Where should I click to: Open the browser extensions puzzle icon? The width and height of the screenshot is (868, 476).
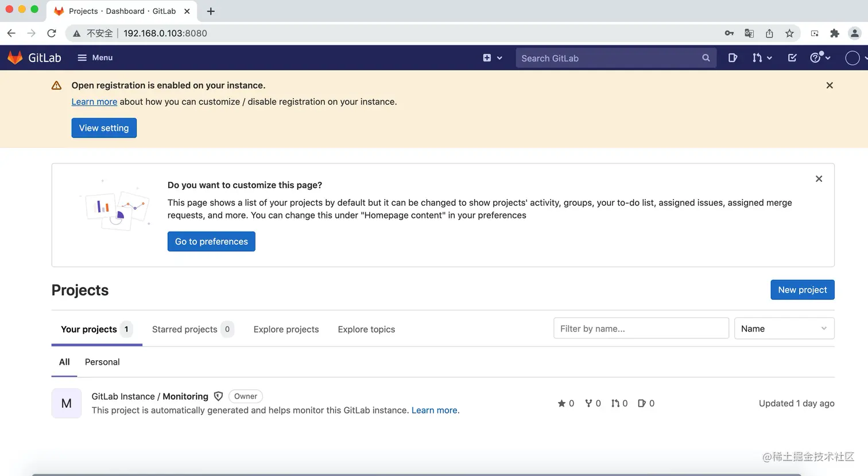click(x=835, y=33)
